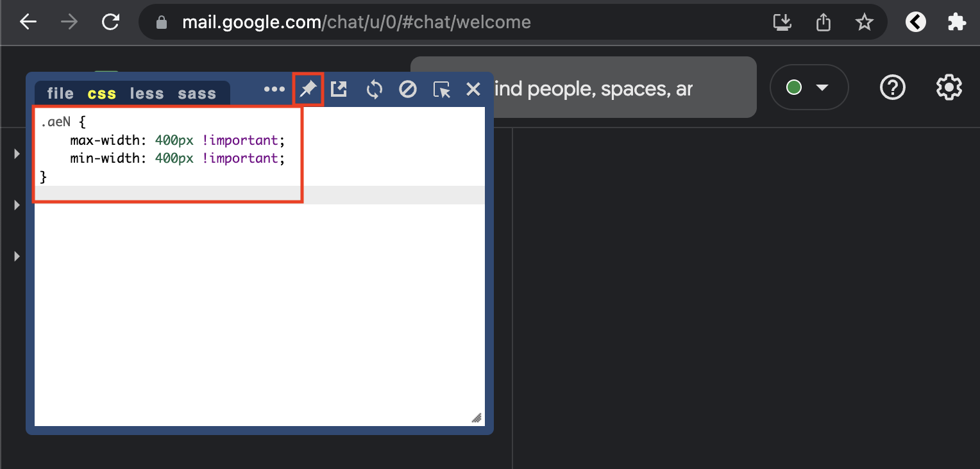This screenshot has height=469, width=980.
Task: Refresh the applied CSS styles
Action: [x=374, y=89]
